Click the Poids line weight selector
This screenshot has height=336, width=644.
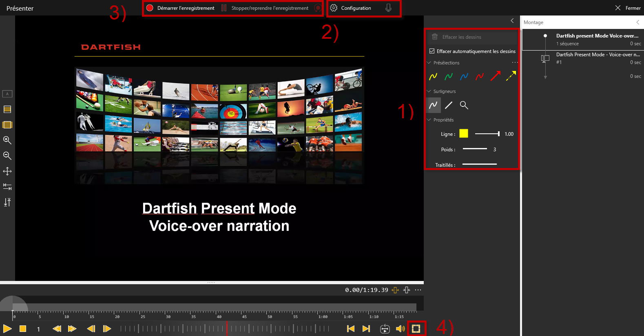(x=475, y=149)
